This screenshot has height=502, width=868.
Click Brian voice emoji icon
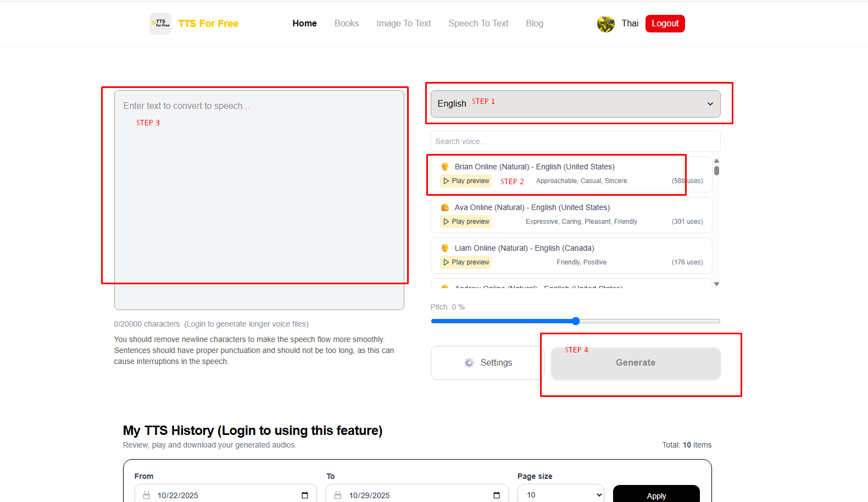click(x=445, y=167)
